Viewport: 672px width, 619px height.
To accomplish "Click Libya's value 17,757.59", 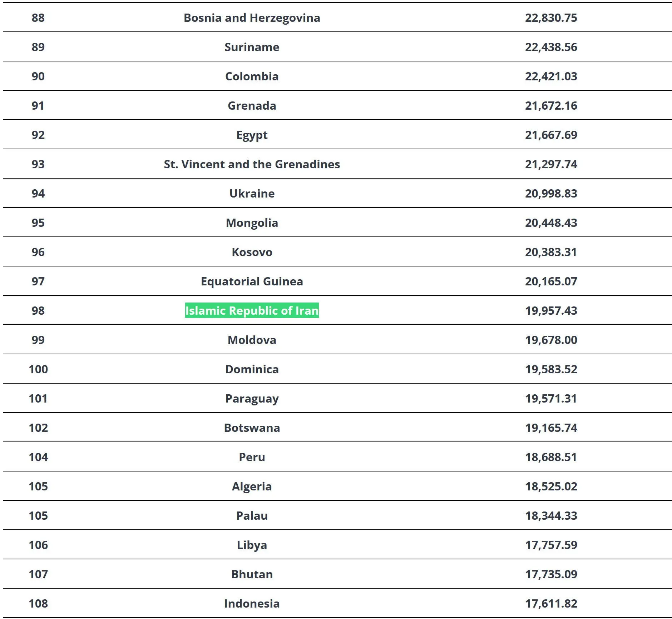I will pos(551,545).
